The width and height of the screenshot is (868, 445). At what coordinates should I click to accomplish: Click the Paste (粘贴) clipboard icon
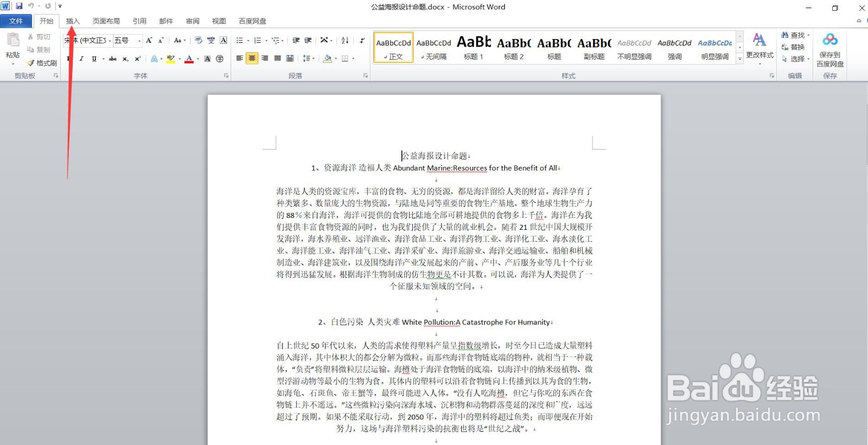coord(12,41)
